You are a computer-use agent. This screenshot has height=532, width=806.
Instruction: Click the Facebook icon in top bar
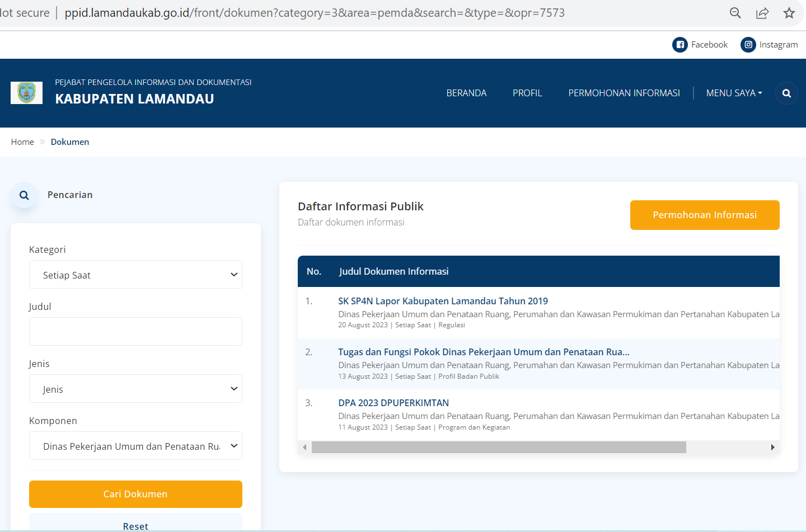680,45
